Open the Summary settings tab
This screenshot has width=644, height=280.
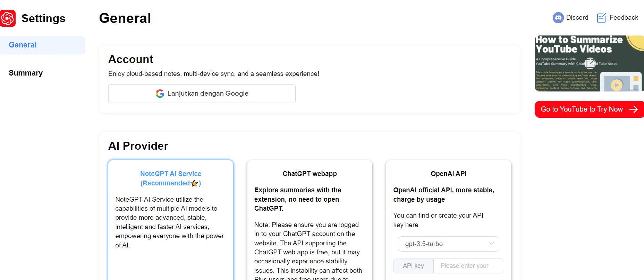tap(26, 73)
